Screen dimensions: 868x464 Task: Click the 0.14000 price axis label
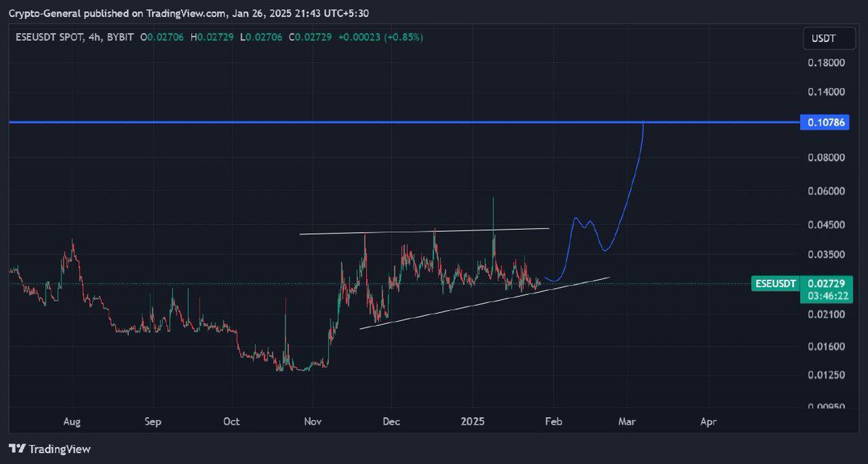tap(826, 93)
